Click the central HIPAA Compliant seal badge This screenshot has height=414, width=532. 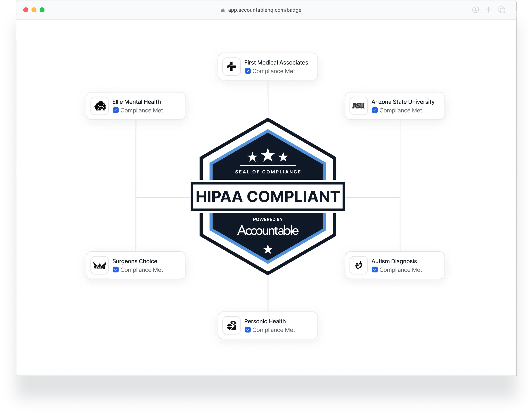point(268,196)
